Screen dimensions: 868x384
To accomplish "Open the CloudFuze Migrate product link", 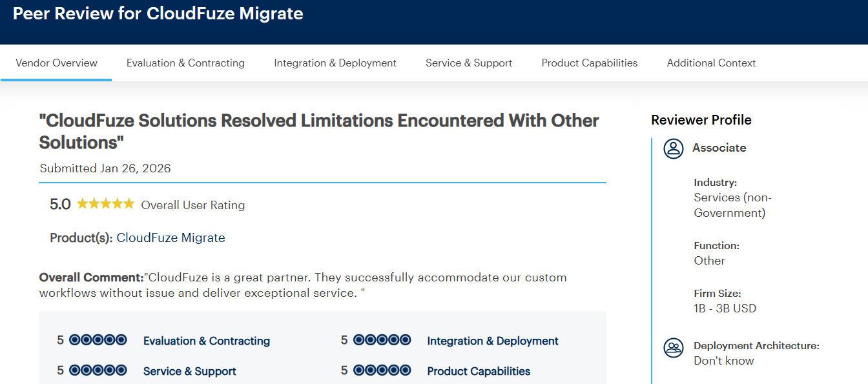I will [x=170, y=237].
